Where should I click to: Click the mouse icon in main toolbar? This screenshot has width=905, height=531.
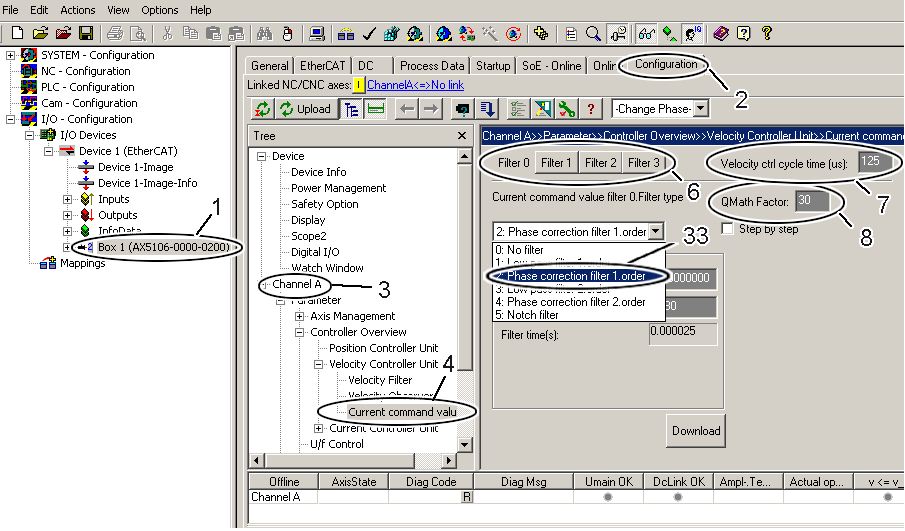[x=287, y=33]
